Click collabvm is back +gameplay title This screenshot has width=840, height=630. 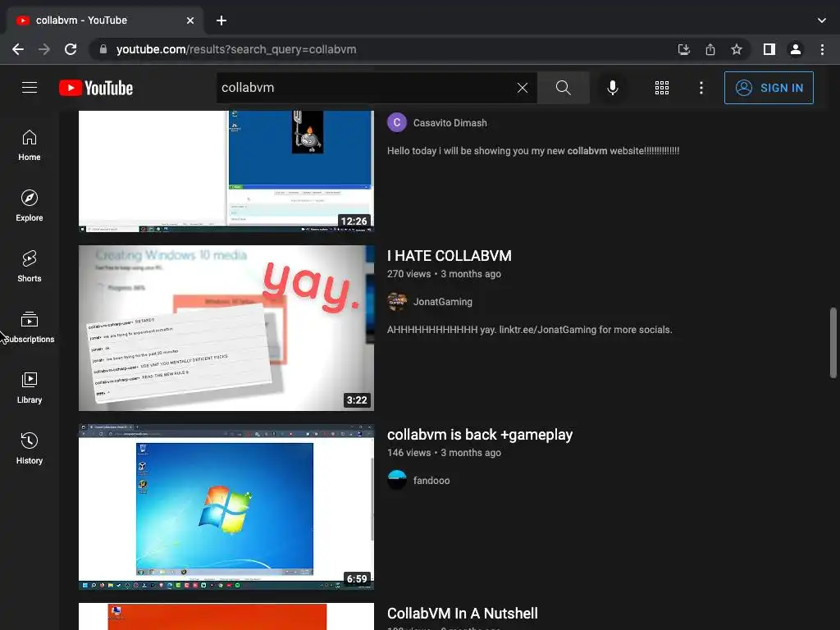click(x=480, y=435)
